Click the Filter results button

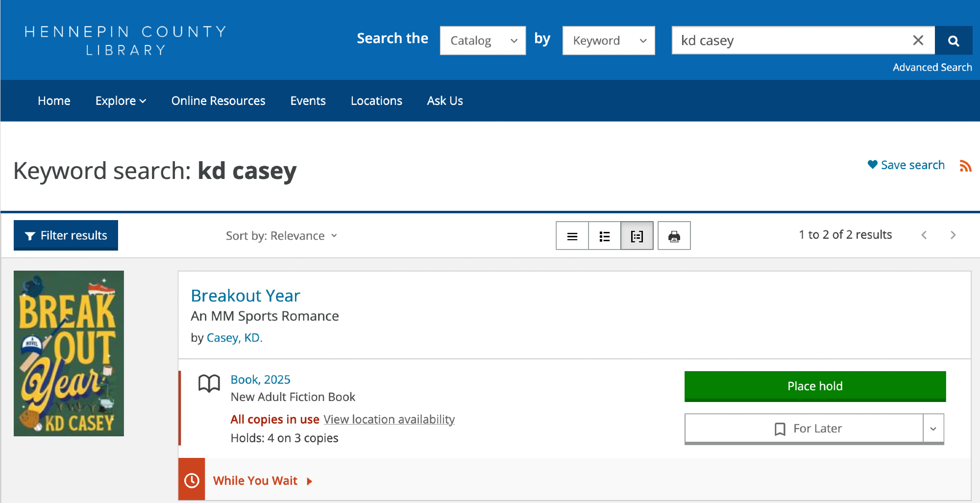[x=66, y=236]
